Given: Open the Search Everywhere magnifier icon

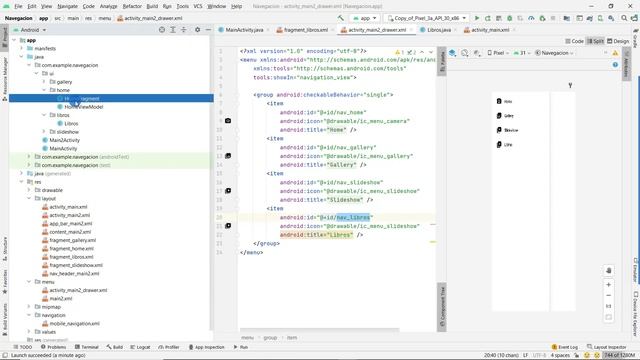Looking at the screenshot, I should 624,18.
